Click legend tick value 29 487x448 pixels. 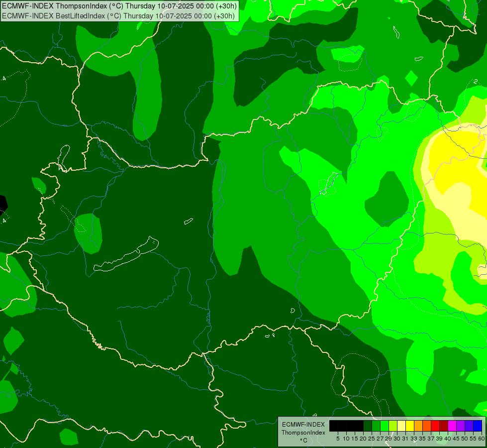(x=389, y=439)
